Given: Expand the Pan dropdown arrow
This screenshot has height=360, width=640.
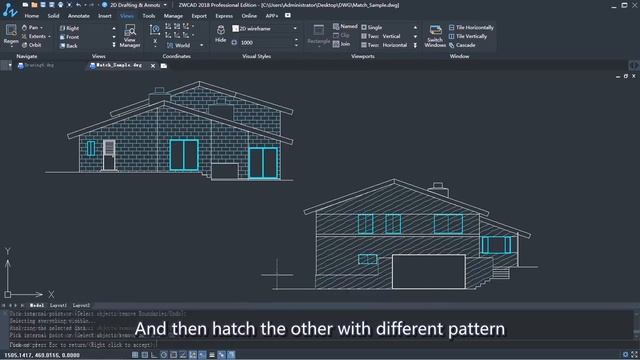Looking at the screenshot, I should point(41,27).
